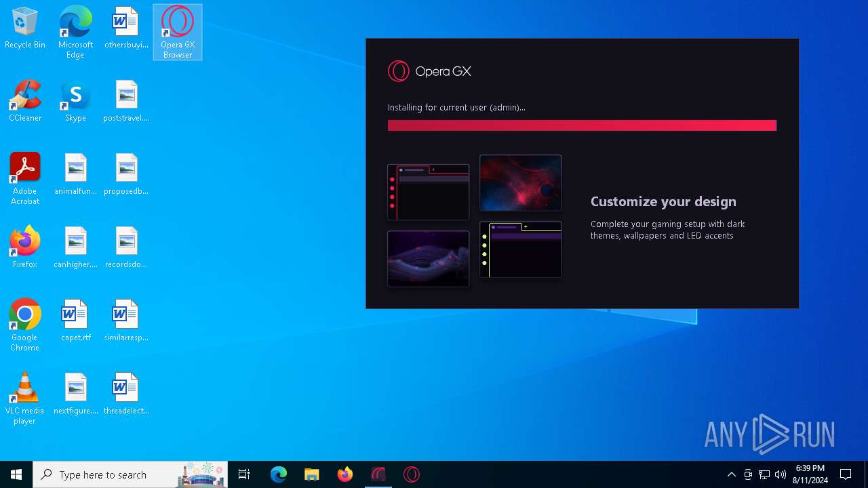
Task: Select the Adobe Acrobat desktop icon
Action: coord(25,179)
